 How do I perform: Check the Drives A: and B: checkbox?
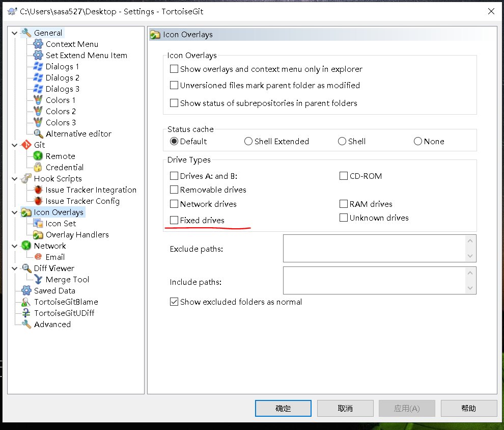click(174, 176)
